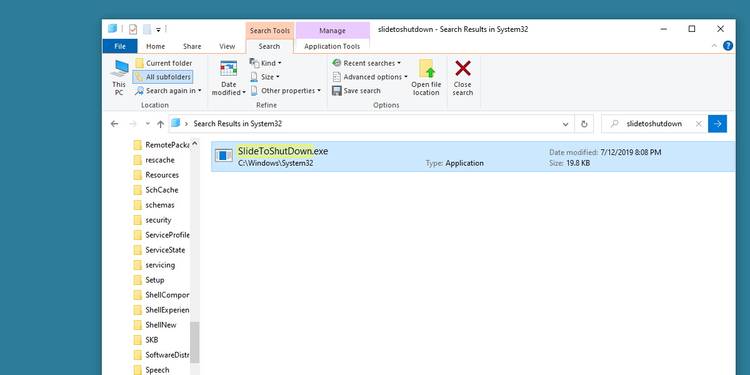
Task: Expand the Recent searches dropdown
Action: [366, 63]
